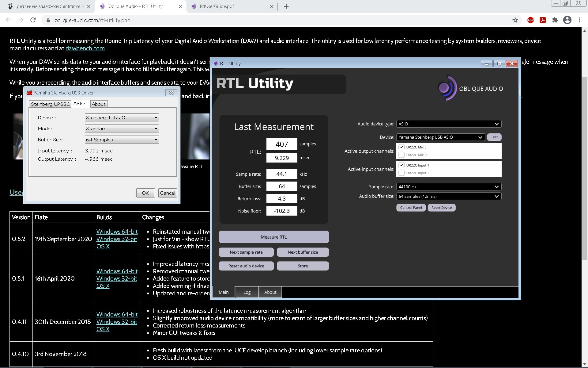The width and height of the screenshot is (588, 368).
Task: Click the browser forward arrow icon
Action: 21,20
